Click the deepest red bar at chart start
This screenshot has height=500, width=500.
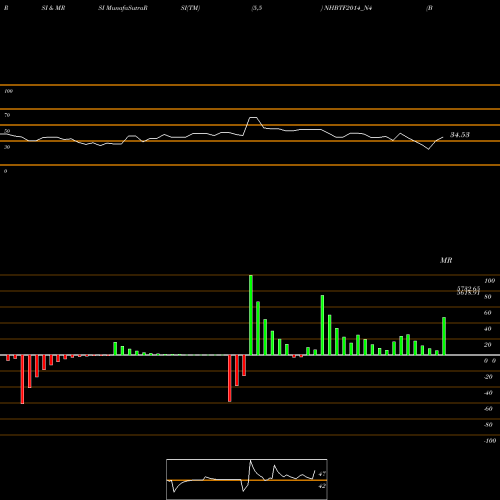pos(22,379)
